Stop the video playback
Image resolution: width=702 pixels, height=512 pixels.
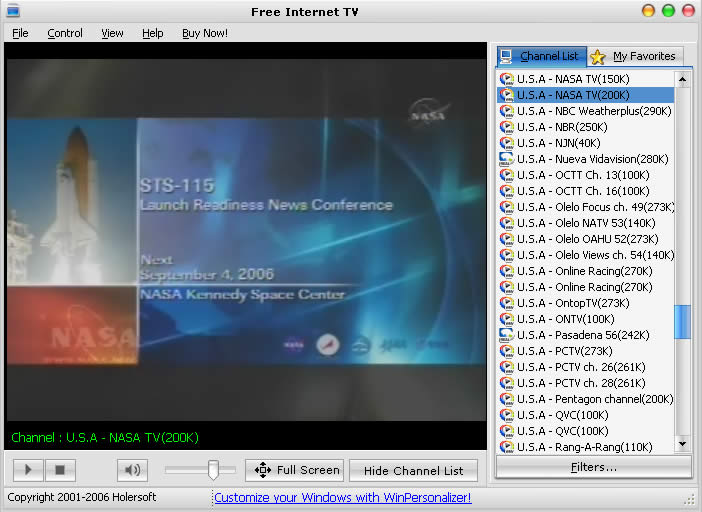click(x=59, y=469)
